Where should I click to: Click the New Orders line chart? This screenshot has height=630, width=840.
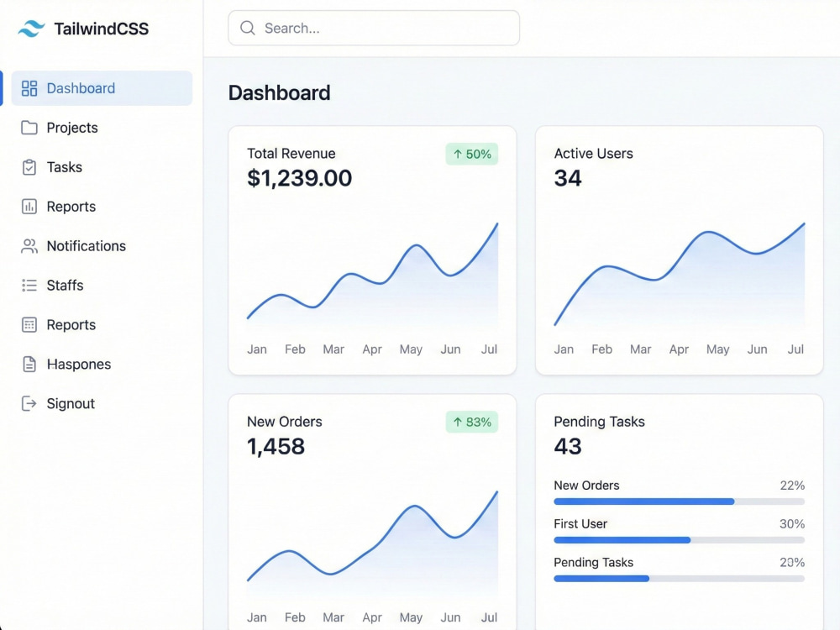372,543
